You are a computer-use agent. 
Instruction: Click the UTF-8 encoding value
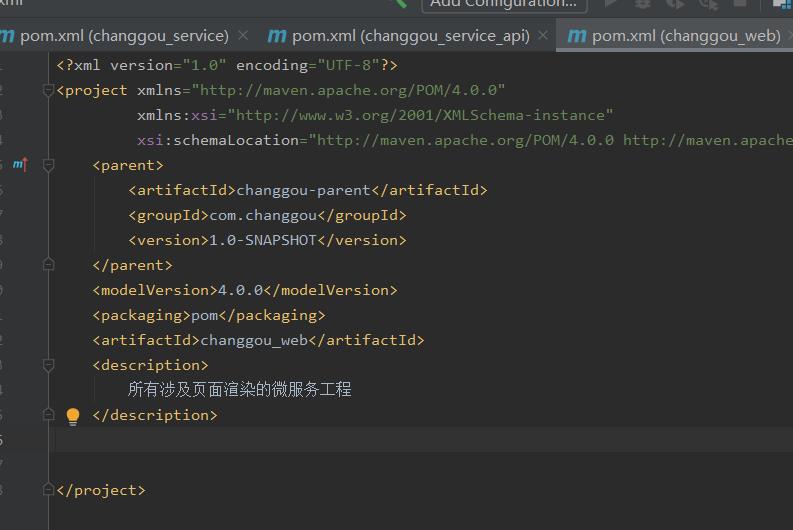coord(348,65)
